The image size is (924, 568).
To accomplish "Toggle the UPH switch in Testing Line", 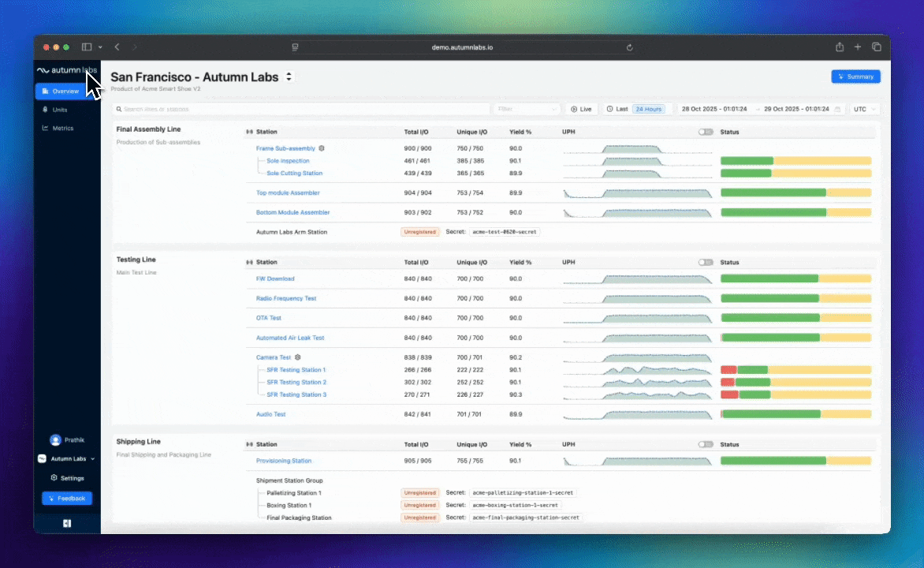I will point(705,262).
